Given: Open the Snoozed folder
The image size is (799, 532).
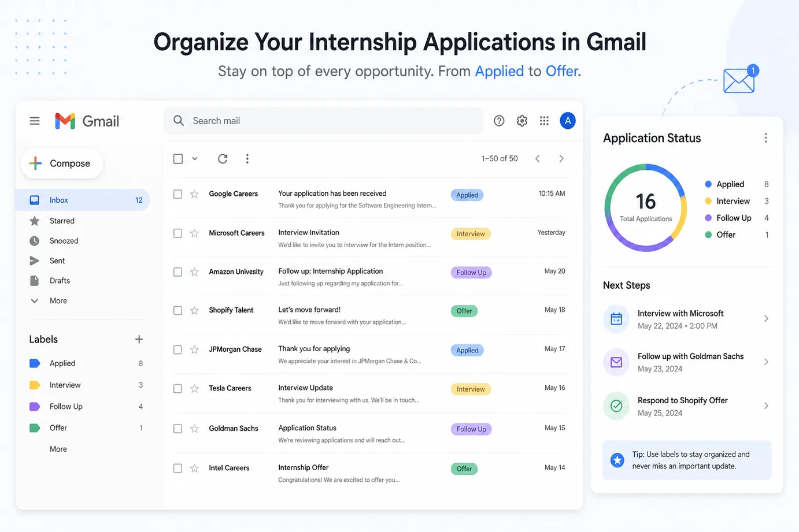Looking at the screenshot, I should pos(64,241).
